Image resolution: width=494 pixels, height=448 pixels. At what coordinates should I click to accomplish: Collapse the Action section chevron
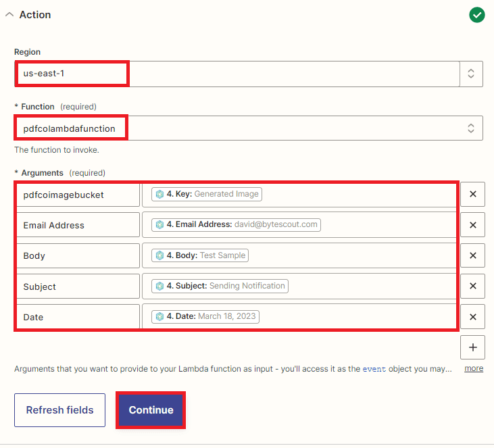[x=9, y=15]
